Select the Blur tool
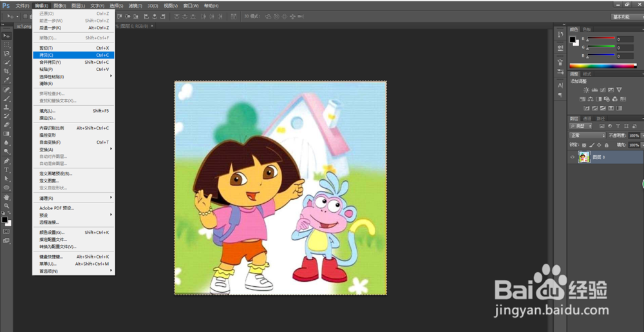The height and width of the screenshot is (332, 644). click(x=6, y=142)
